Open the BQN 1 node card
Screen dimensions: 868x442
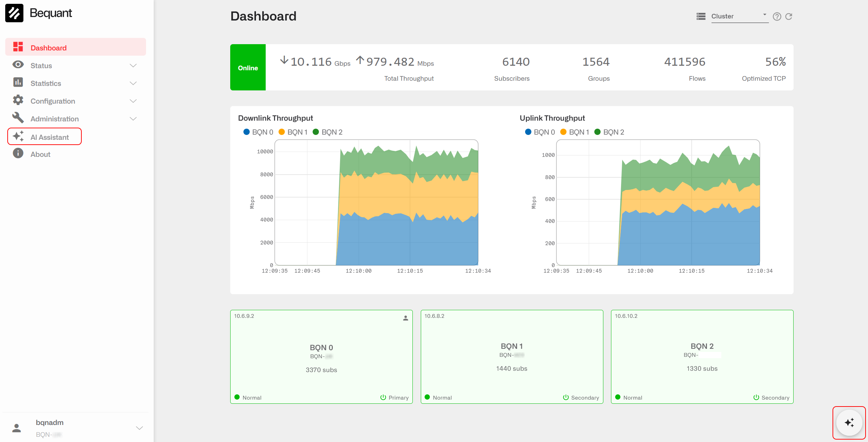point(512,356)
